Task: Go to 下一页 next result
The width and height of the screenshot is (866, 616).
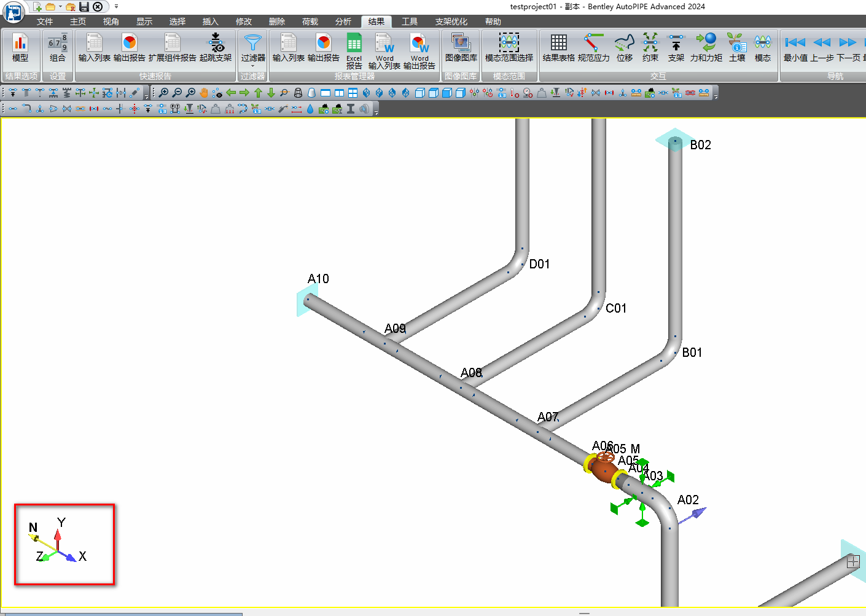Action: (x=848, y=49)
